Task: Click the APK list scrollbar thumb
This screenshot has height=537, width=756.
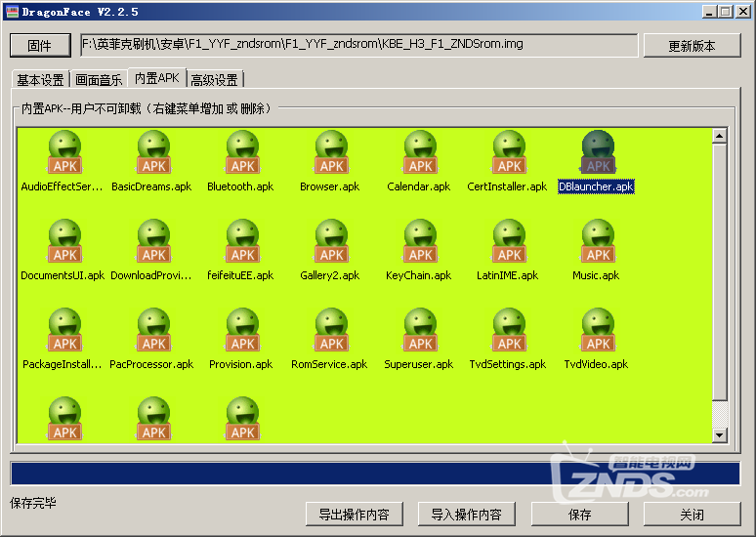Action: [719, 271]
